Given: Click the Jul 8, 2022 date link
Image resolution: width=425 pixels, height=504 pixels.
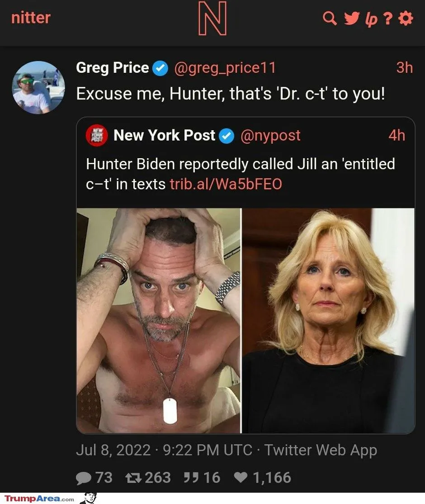Looking at the screenshot, I should 113,450.
